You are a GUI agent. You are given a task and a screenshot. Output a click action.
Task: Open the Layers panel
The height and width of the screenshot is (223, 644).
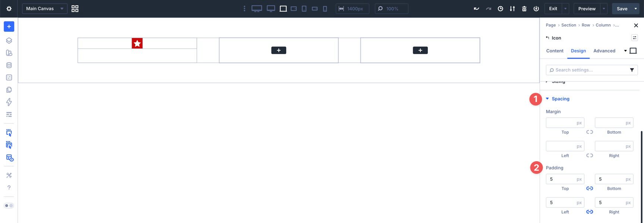click(9, 41)
